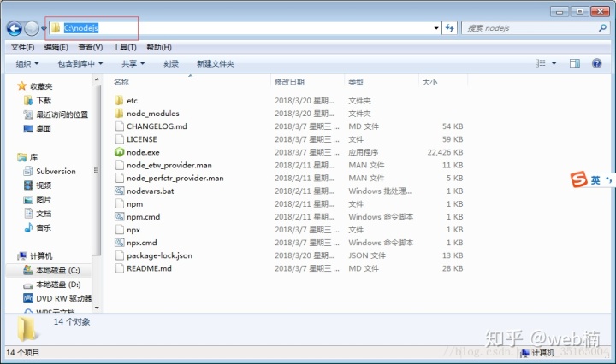Open 下载 in the sidebar
This screenshot has width=616, height=364.
pyautogui.click(x=44, y=101)
